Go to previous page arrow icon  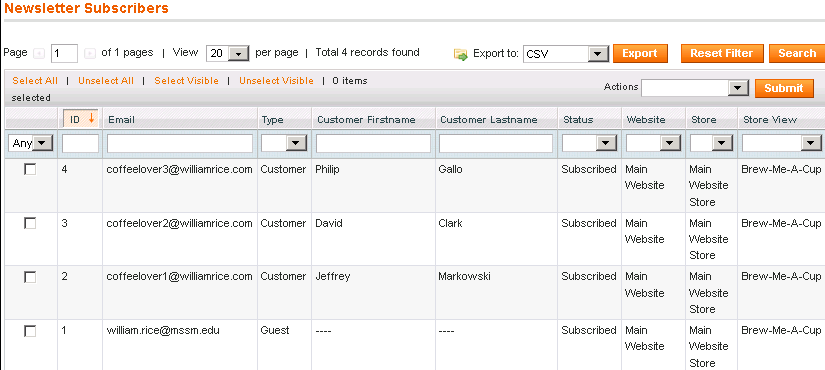click(39, 53)
